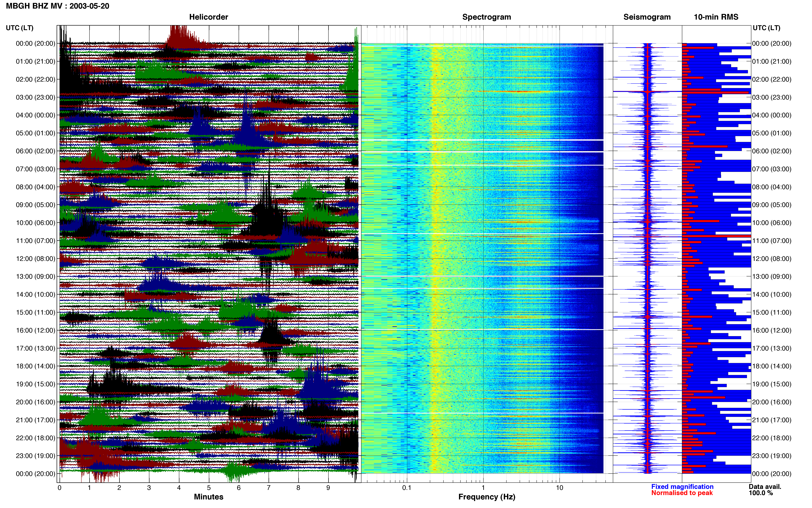Click '12:00 (08:00)' on the helicorder time axis
Screen dimensions: 812x508
[x=36, y=259]
